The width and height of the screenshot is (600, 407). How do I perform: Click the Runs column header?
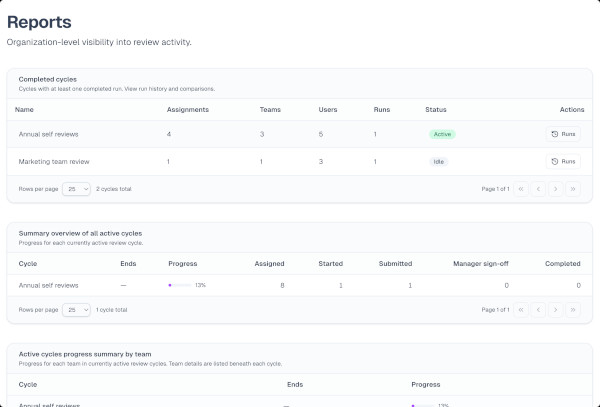382,109
